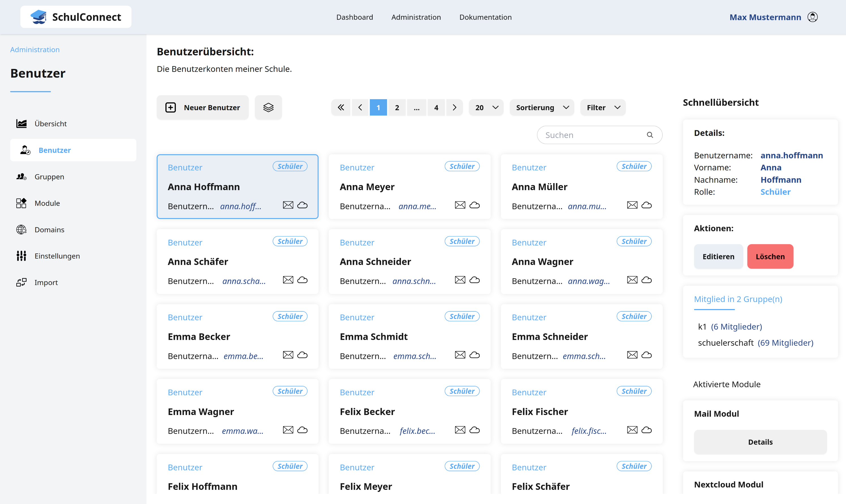
Task: Click Administration breadcrumb link
Action: coord(35,50)
